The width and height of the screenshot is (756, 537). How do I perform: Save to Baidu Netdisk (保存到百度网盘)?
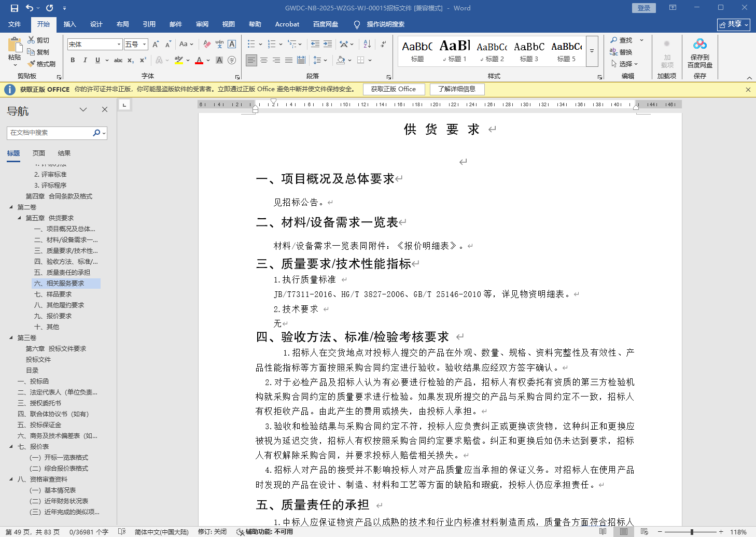(699, 53)
